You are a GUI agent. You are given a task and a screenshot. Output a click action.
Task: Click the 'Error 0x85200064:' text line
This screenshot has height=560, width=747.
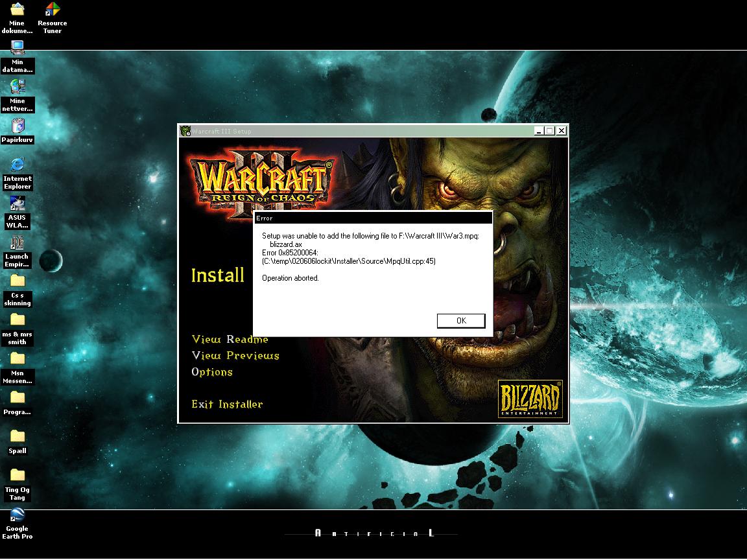(x=290, y=253)
